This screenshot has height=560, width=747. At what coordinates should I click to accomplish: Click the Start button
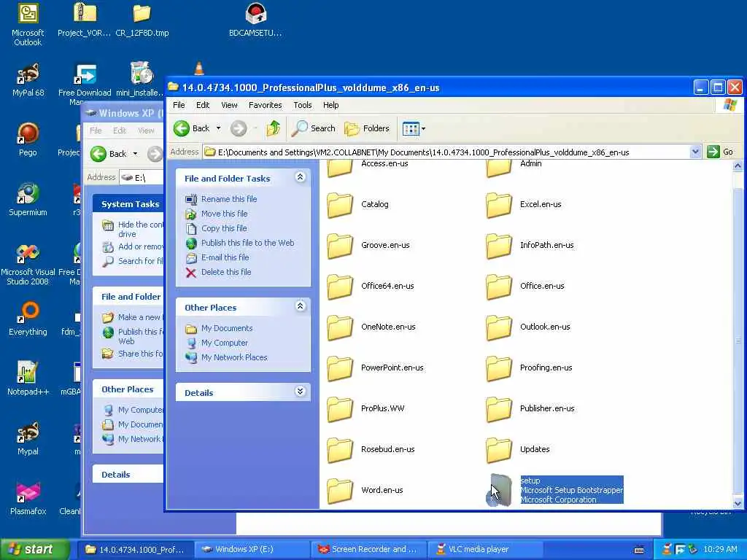(x=35, y=550)
